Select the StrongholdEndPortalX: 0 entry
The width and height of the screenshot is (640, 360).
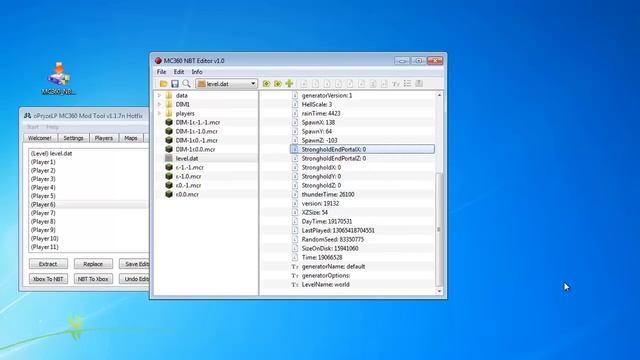[x=362, y=149]
